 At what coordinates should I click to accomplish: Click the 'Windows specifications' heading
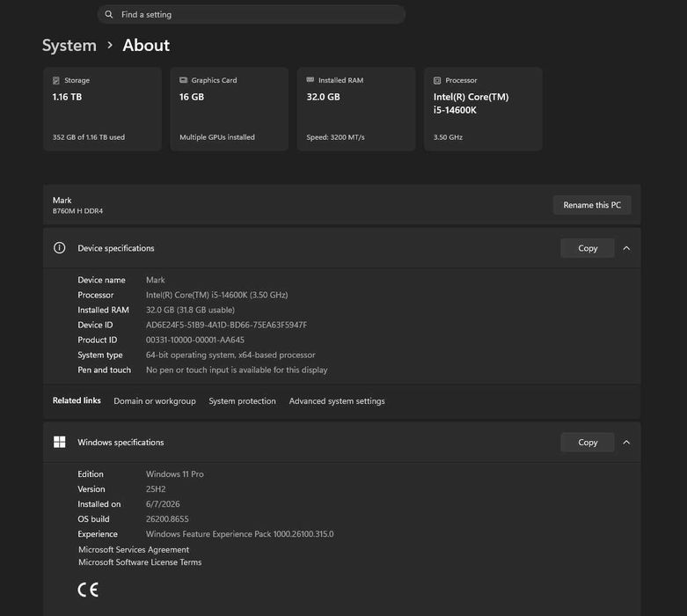[x=121, y=443]
